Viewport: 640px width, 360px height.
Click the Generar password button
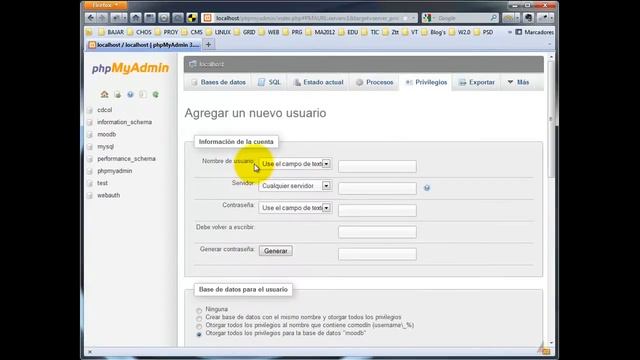(276, 251)
